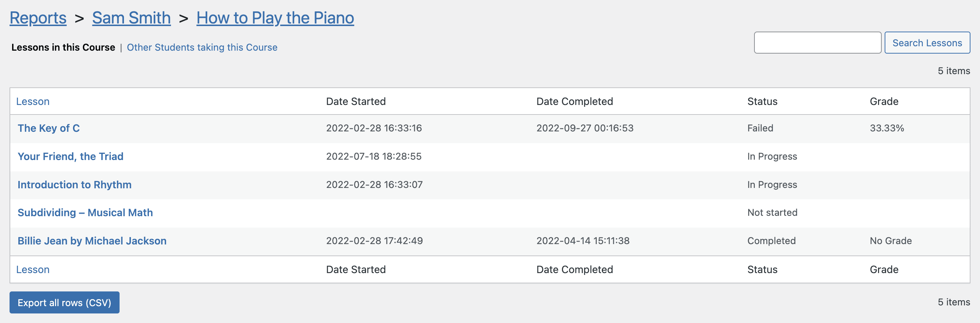The image size is (980, 323).
Task: Sort by the bottom Lesson column footer
Action: tap(33, 270)
